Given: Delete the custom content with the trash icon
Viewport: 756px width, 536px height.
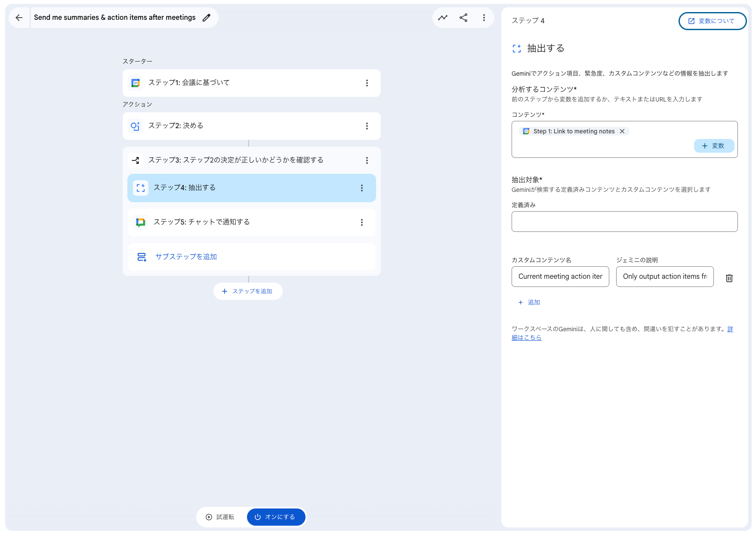Looking at the screenshot, I should pyautogui.click(x=729, y=278).
